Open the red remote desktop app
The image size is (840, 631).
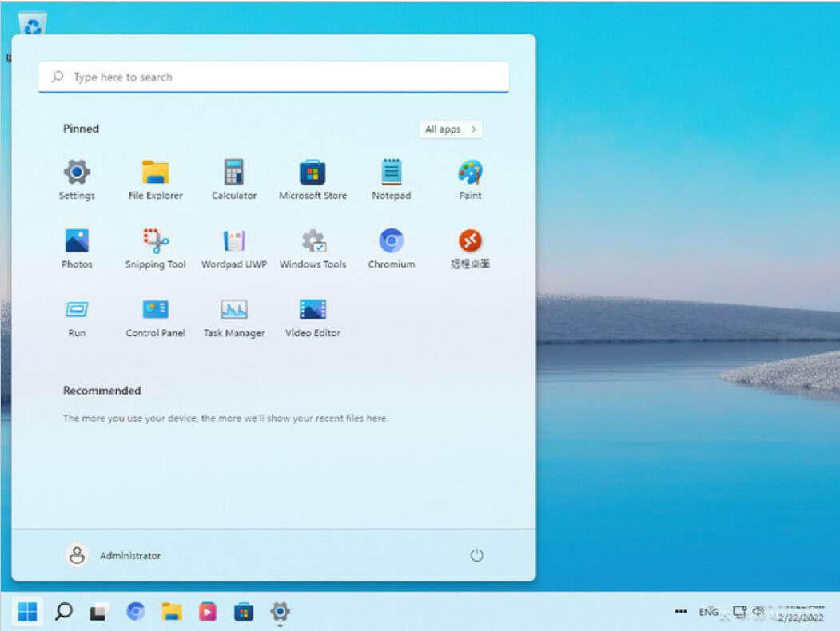pyautogui.click(x=471, y=248)
